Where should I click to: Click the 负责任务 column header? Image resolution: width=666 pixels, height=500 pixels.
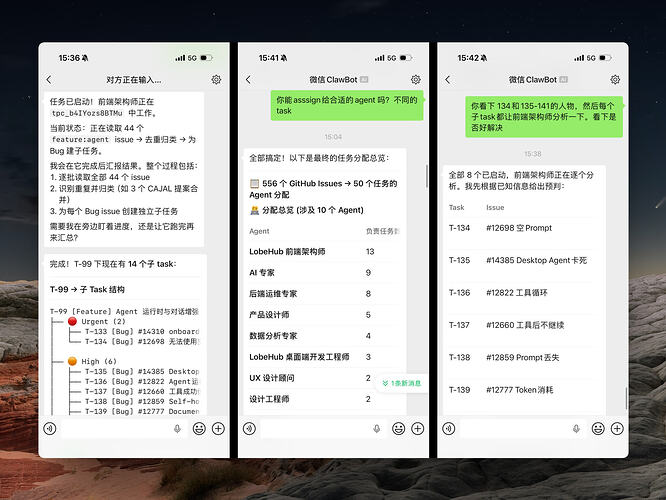(383, 231)
